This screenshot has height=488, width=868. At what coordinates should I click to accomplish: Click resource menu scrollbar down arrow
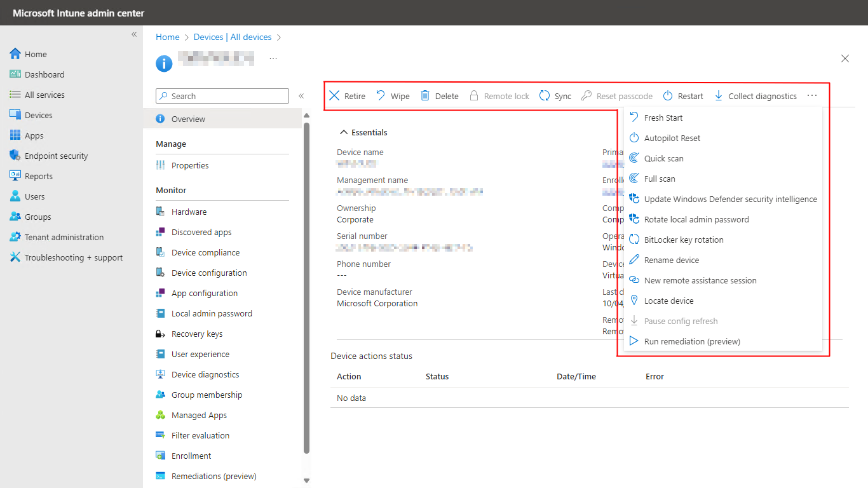(x=306, y=481)
